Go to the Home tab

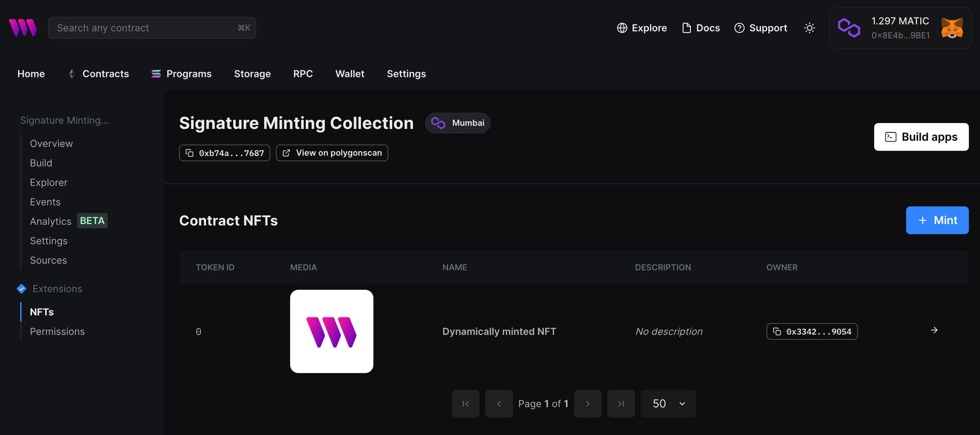[31, 74]
